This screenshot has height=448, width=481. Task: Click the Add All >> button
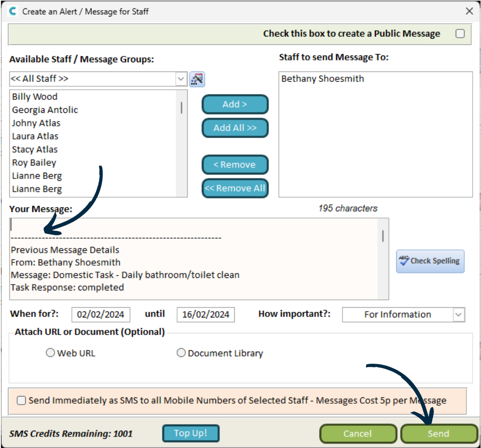(x=235, y=128)
